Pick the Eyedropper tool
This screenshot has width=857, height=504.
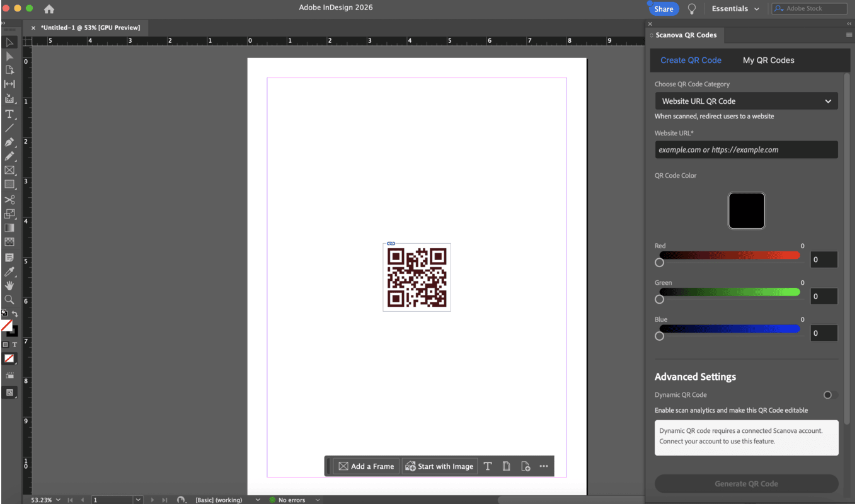[9, 272]
